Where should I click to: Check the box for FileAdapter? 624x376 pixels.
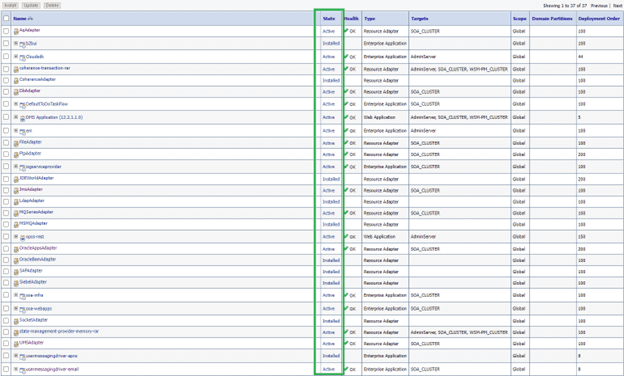(6, 142)
